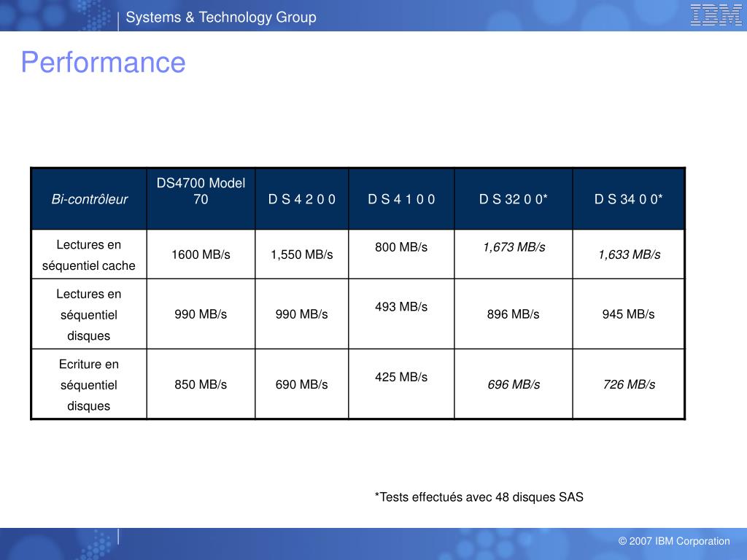Screen dimensions: 747x560
Task: Click the '1,673 MB/s' cell
Action: (x=513, y=254)
